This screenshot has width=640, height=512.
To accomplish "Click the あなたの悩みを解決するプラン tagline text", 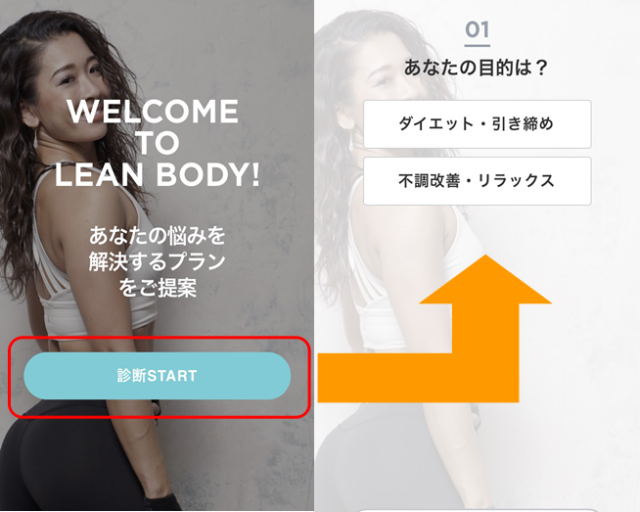I will [157, 249].
